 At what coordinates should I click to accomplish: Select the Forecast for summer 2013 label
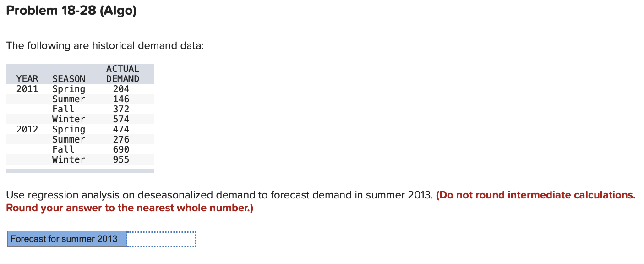[x=67, y=239]
